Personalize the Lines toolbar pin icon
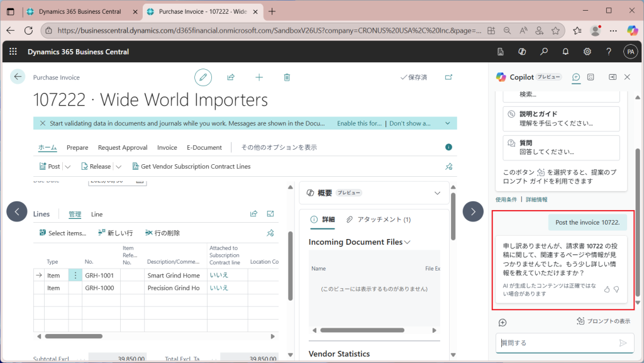644x363 pixels. [x=270, y=233]
